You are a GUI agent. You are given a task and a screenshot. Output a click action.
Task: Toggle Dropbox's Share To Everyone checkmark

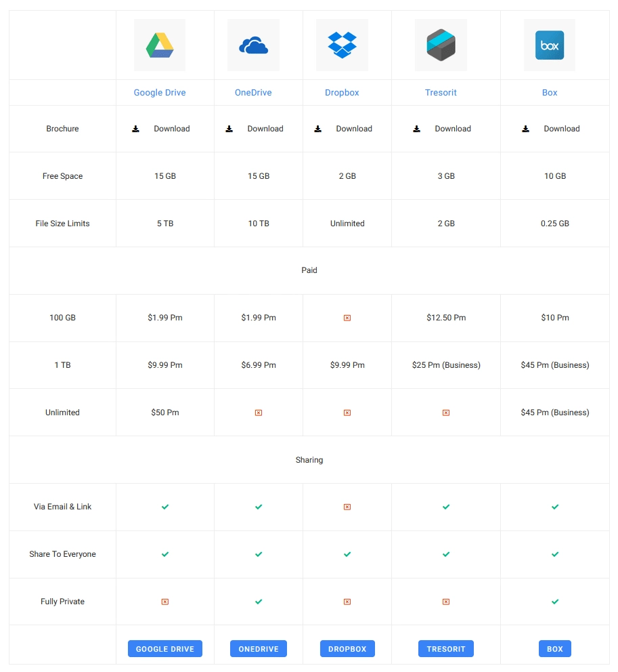coord(347,554)
